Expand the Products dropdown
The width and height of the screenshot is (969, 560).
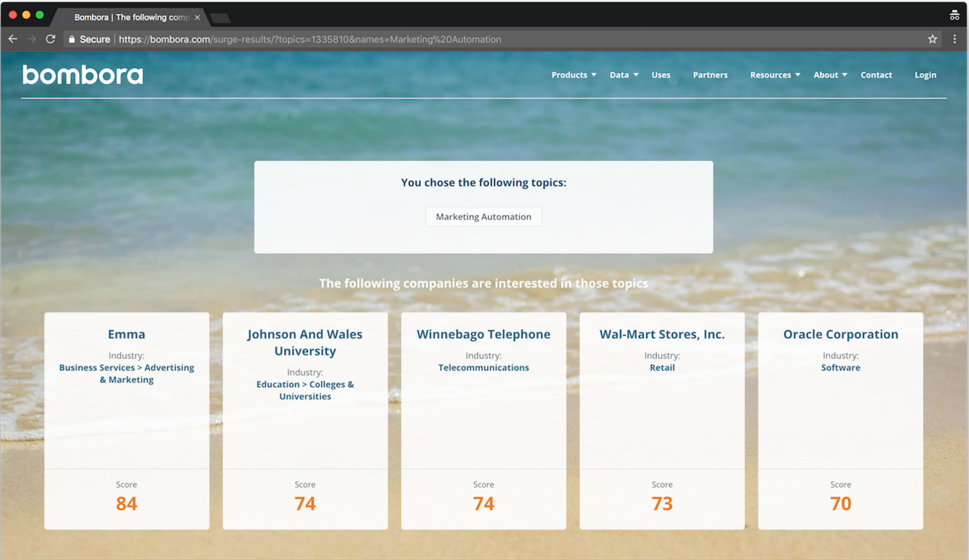569,75
